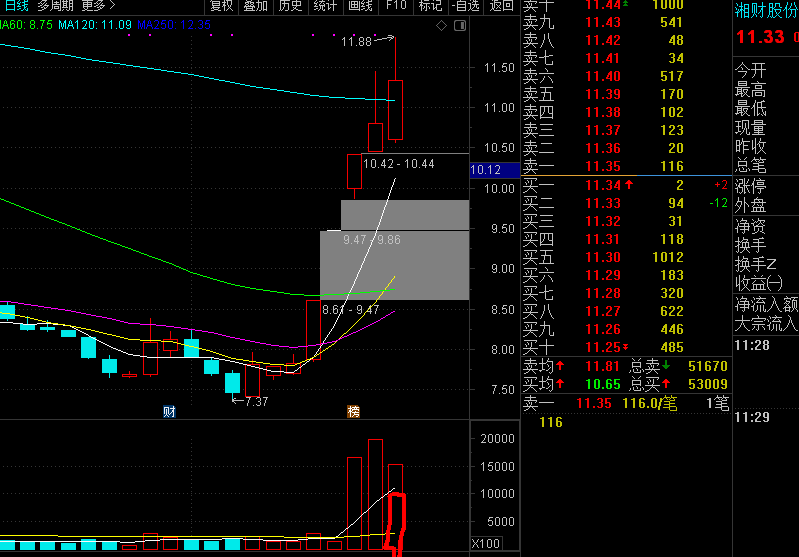Open the 多周期 multi-period menu

pyautogui.click(x=56, y=6)
